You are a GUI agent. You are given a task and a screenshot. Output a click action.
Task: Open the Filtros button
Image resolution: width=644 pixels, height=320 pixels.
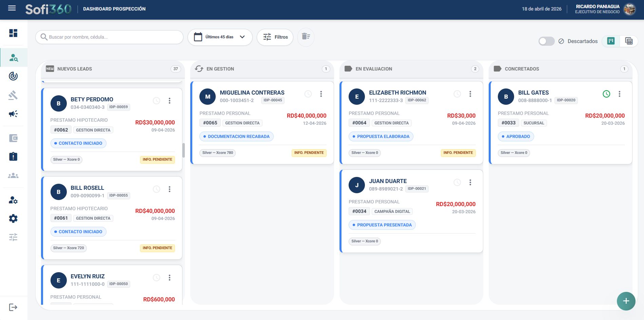(275, 37)
